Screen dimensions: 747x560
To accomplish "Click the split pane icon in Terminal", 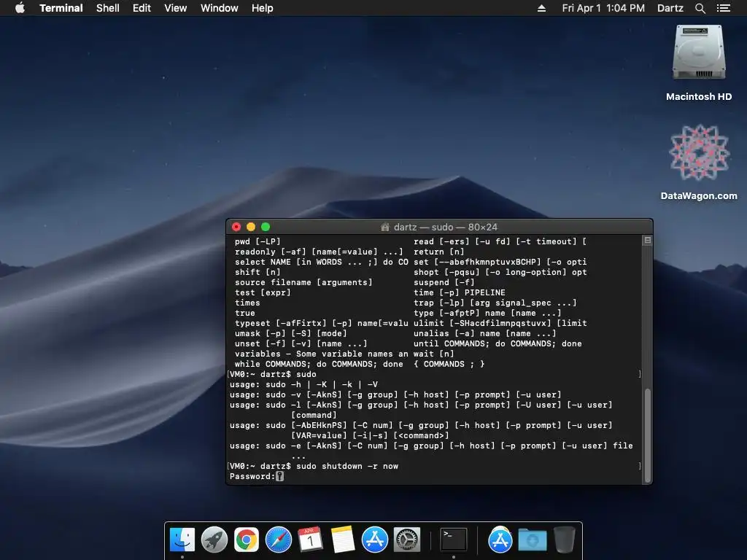I will 648,241.
